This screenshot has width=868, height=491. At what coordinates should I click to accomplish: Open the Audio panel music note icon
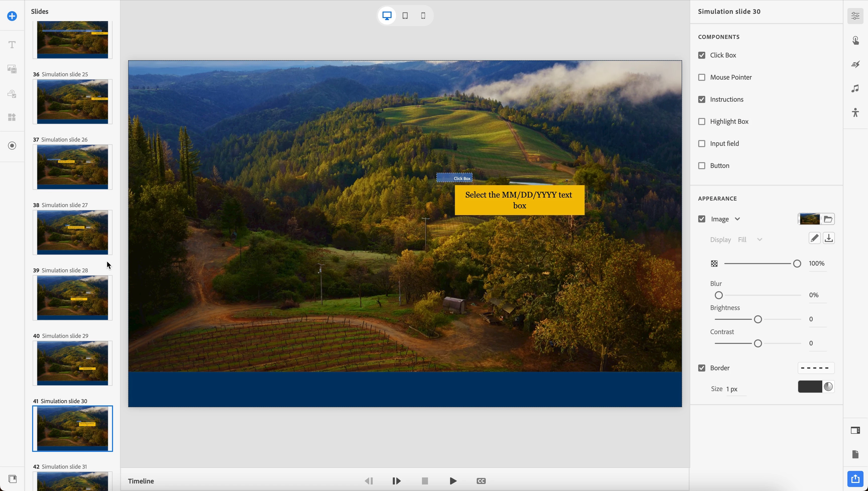(x=855, y=89)
